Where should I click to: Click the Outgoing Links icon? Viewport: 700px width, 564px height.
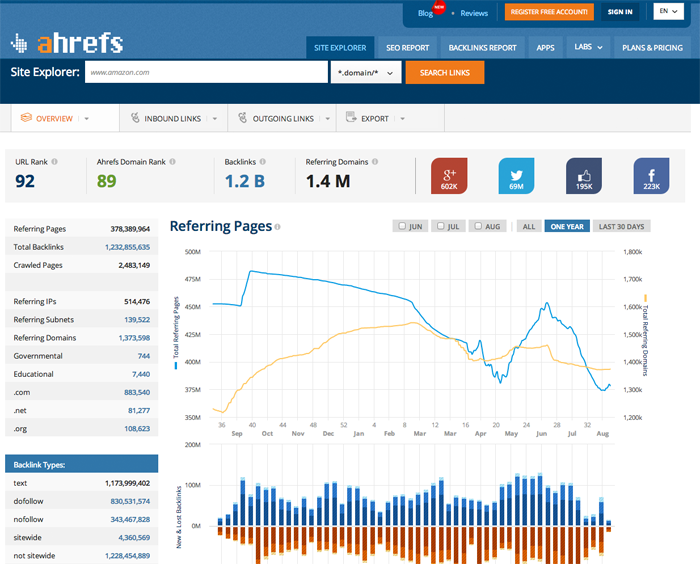(242, 118)
